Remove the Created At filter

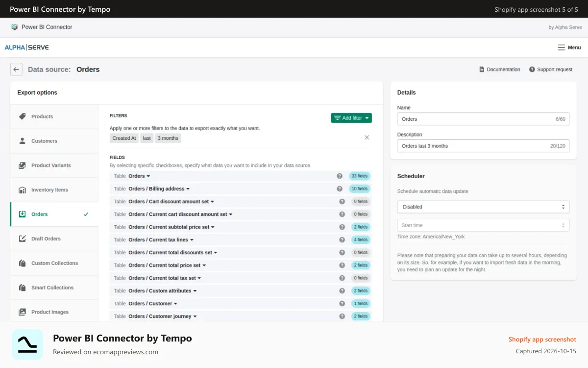click(x=367, y=138)
